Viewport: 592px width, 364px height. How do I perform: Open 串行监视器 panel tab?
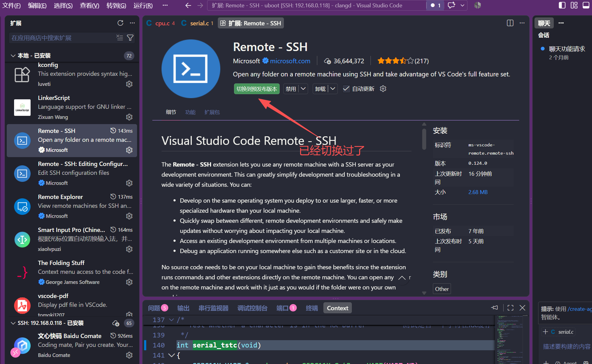[x=213, y=308]
